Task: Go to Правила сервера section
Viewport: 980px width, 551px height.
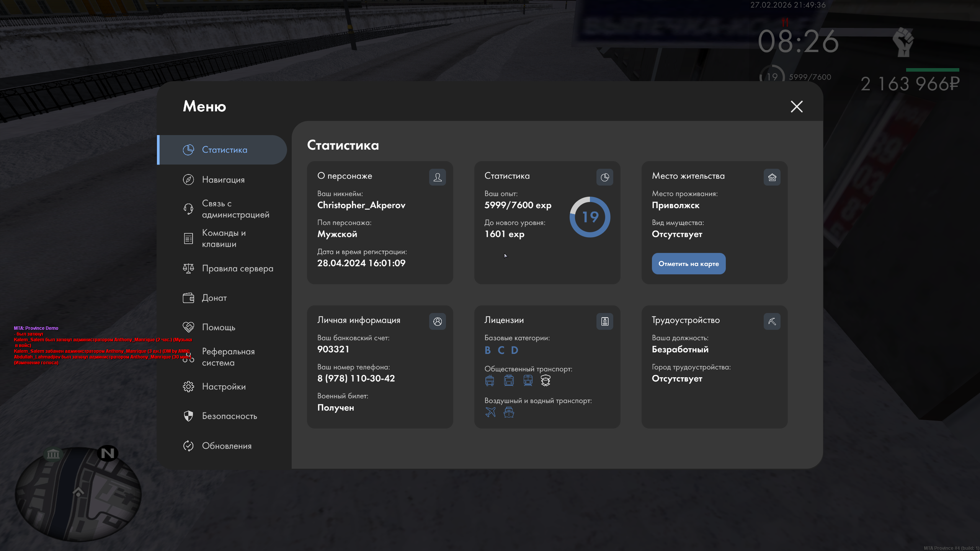Action: point(237,268)
